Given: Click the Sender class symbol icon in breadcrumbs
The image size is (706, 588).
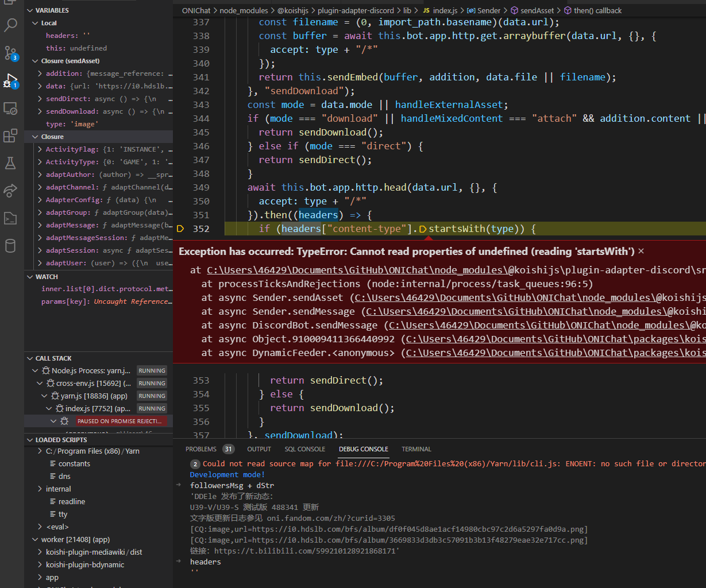Looking at the screenshot, I should click(x=471, y=10).
